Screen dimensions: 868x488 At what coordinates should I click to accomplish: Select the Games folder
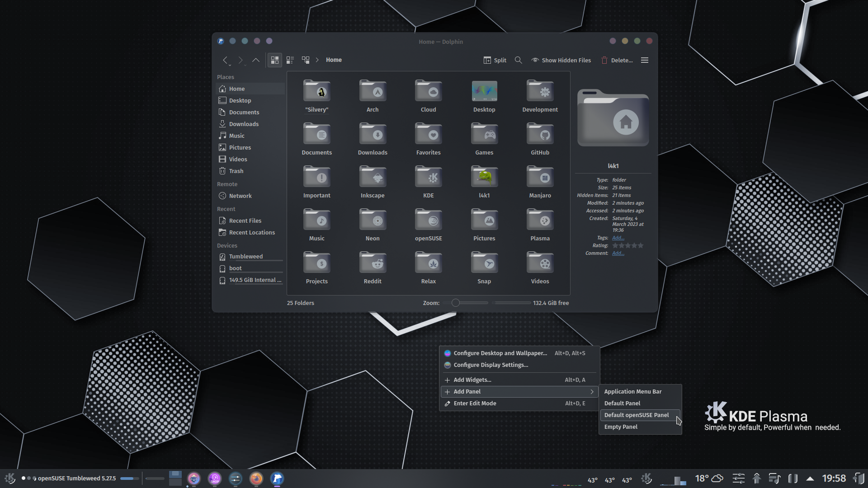point(484,140)
